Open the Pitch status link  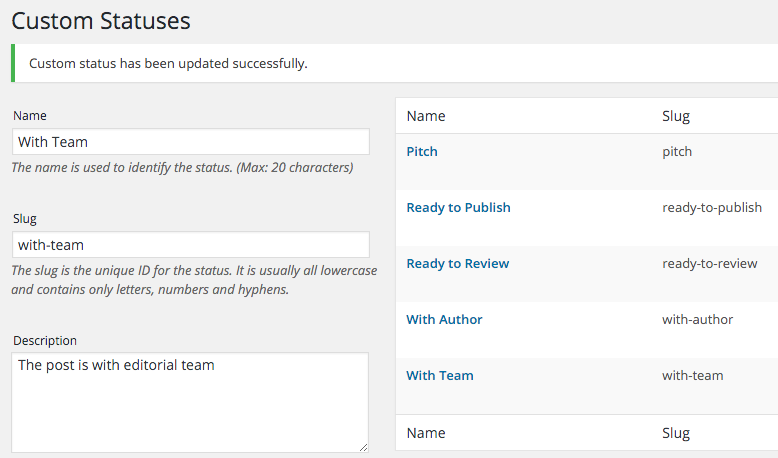tap(422, 151)
